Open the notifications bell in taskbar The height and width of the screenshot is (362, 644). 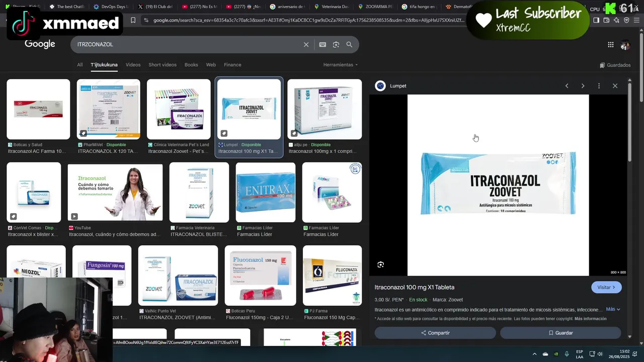coord(635,354)
